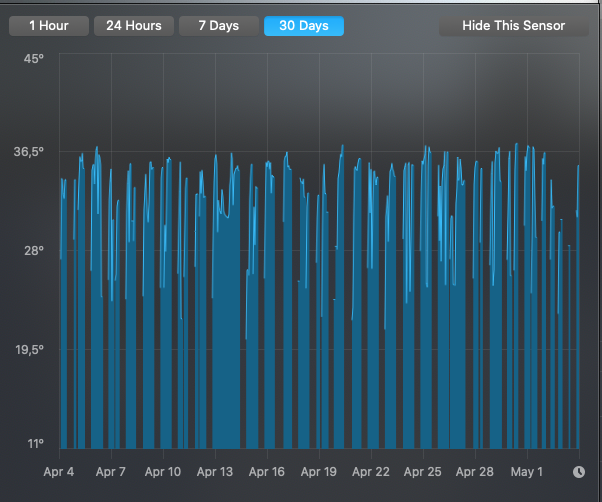602x502 pixels.
Task: Click the 28° temperature axis label
Action: click(34, 251)
